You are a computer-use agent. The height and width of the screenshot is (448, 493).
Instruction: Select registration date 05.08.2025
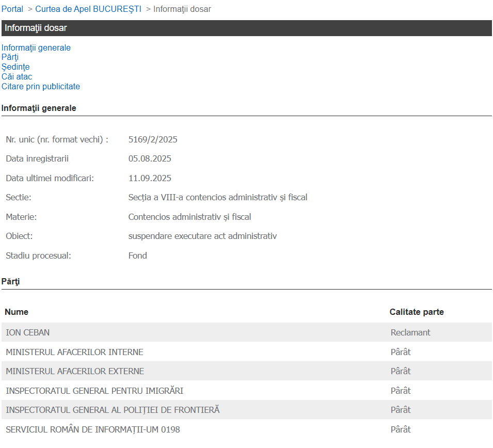pyautogui.click(x=150, y=159)
